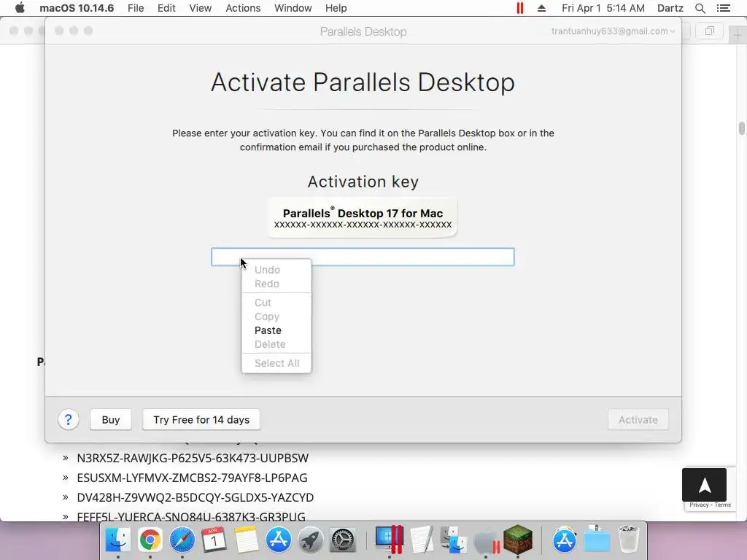Open the Apple menu
Image resolution: width=747 pixels, height=560 pixels.
pos(20,8)
